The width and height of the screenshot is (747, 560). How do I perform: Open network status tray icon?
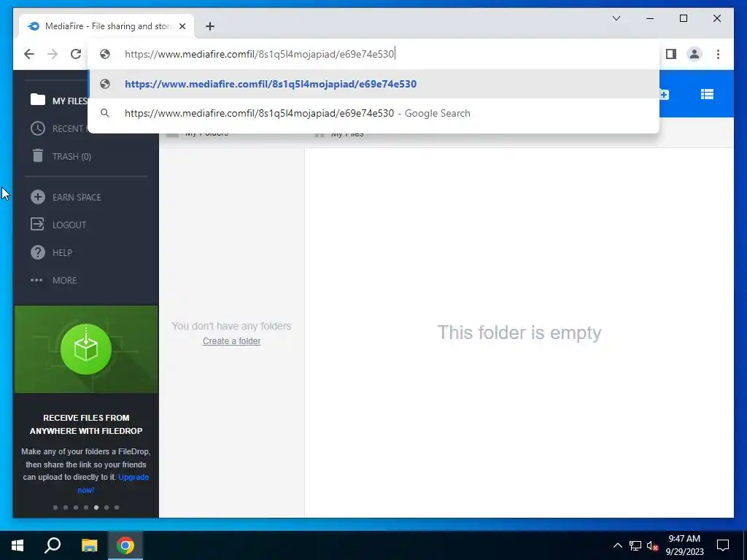[x=635, y=545]
